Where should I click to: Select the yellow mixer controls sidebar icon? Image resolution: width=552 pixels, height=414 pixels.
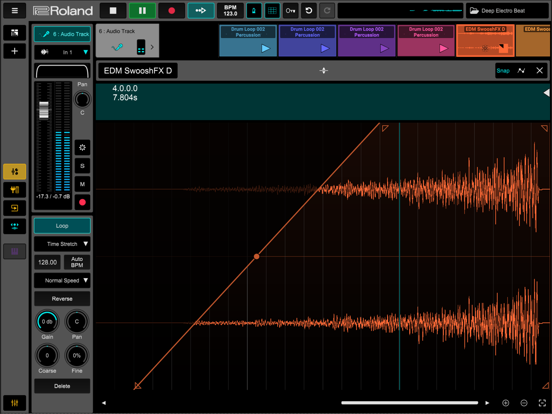14,171
